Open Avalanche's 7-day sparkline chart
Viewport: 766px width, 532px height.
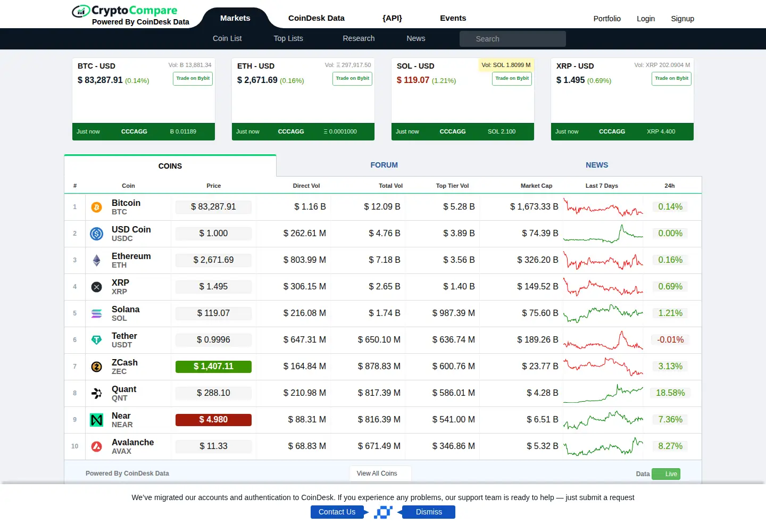click(x=603, y=446)
